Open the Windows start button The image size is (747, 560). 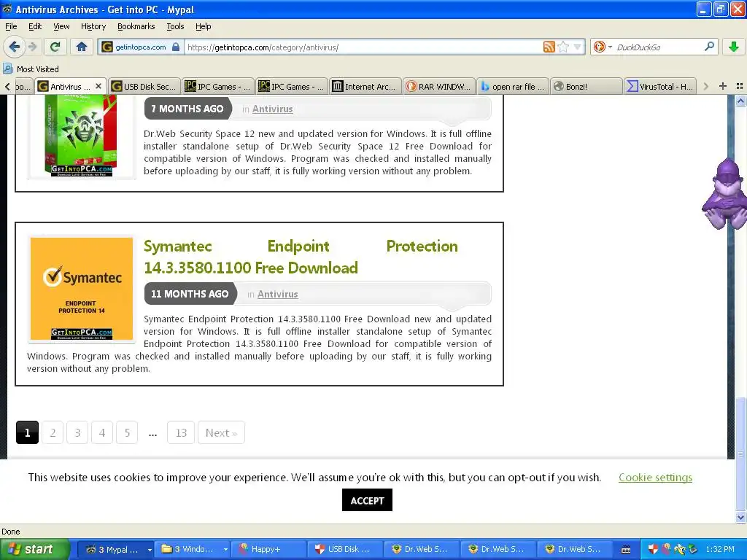coord(35,549)
